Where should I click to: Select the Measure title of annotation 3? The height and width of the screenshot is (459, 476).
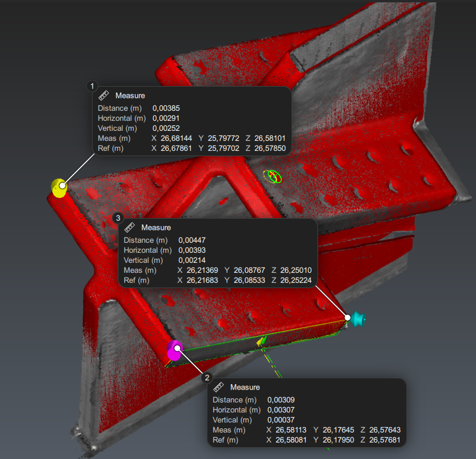(x=157, y=227)
